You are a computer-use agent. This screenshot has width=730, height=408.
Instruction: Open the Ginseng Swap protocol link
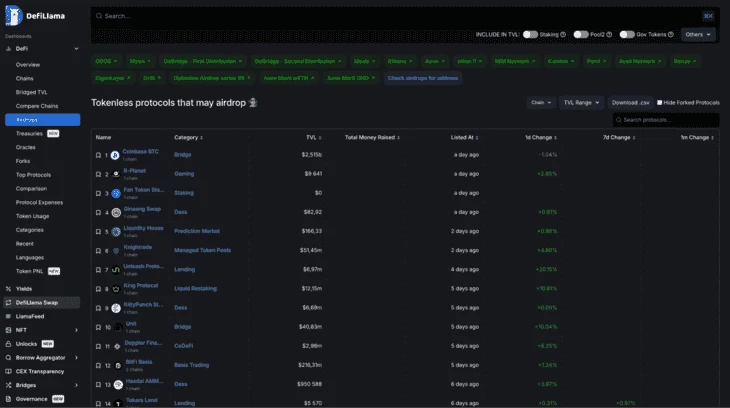coord(142,209)
